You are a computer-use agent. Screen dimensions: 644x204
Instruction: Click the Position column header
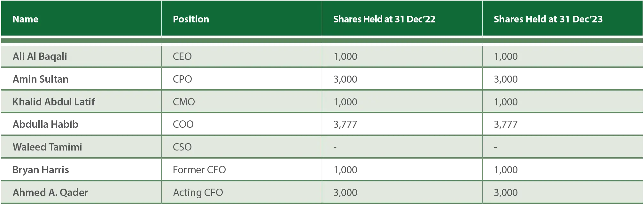click(191, 19)
